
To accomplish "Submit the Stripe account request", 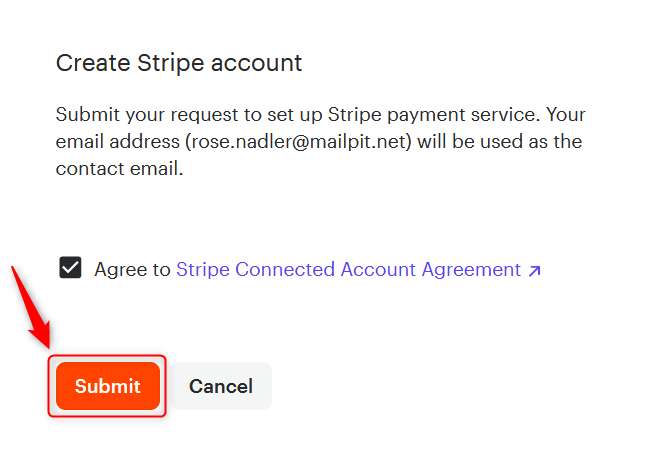I will click(108, 386).
